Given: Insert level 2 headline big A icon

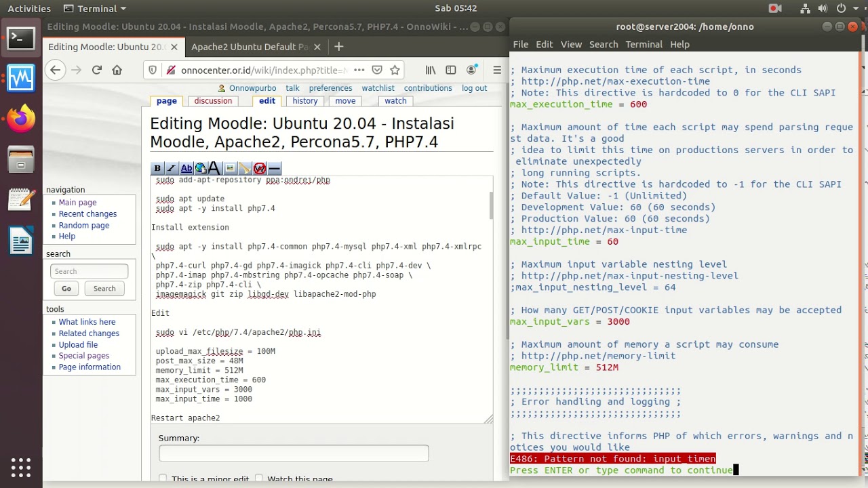Looking at the screenshot, I should [214, 168].
